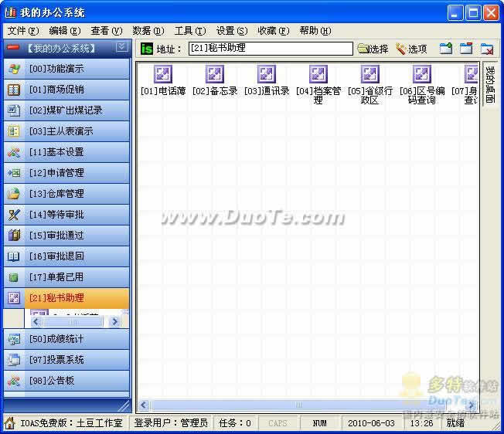Screen dimensions: 504x434
Task: Open the 工具(T) menu
Action: pos(190,31)
